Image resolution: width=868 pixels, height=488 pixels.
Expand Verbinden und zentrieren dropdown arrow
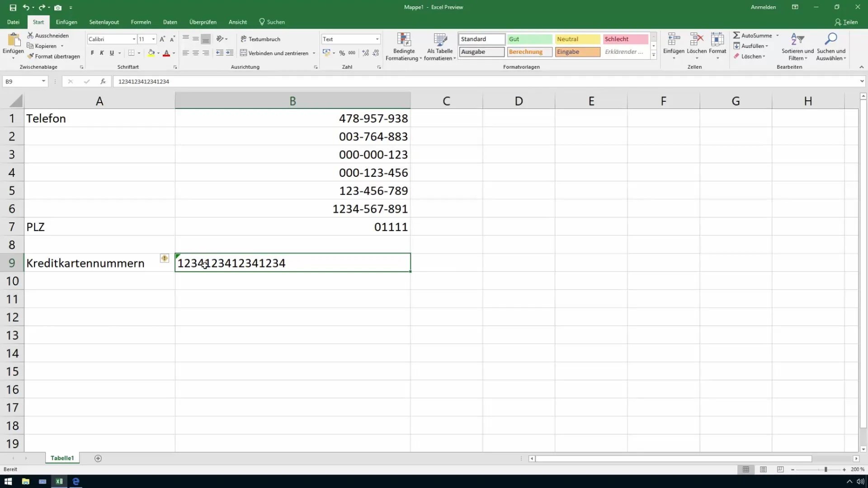[314, 53]
